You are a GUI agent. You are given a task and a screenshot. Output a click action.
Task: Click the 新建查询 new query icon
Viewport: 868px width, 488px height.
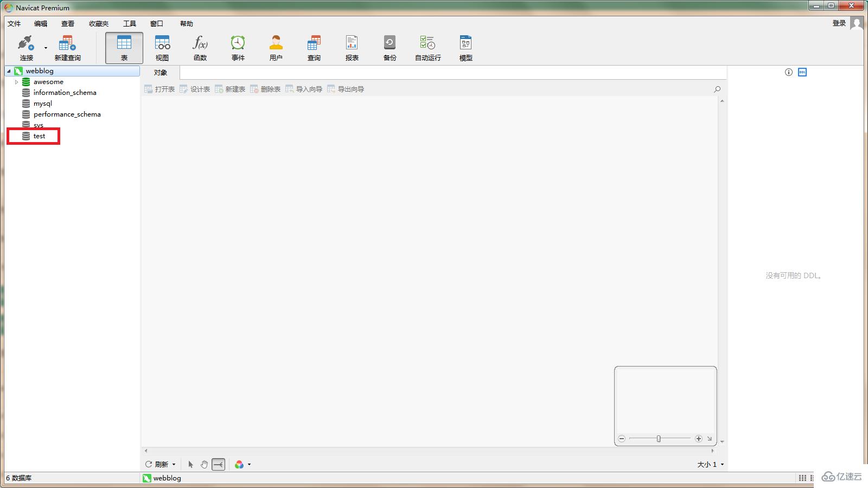(67, 43)
